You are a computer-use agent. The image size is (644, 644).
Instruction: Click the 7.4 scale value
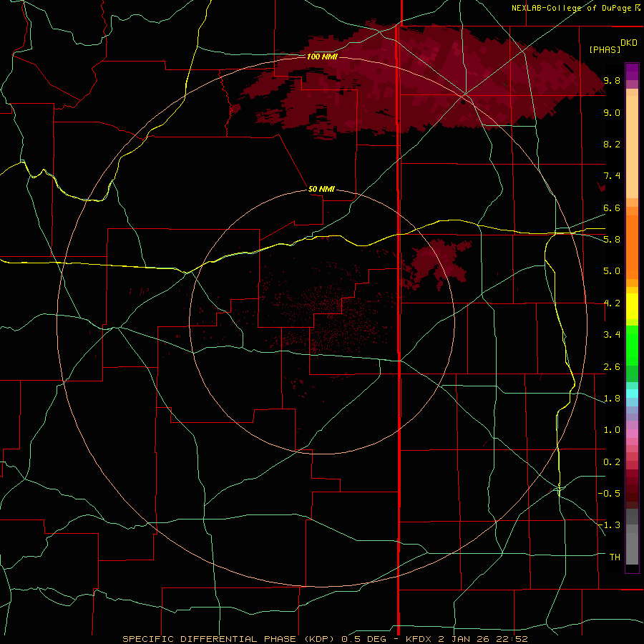point(612,176)
